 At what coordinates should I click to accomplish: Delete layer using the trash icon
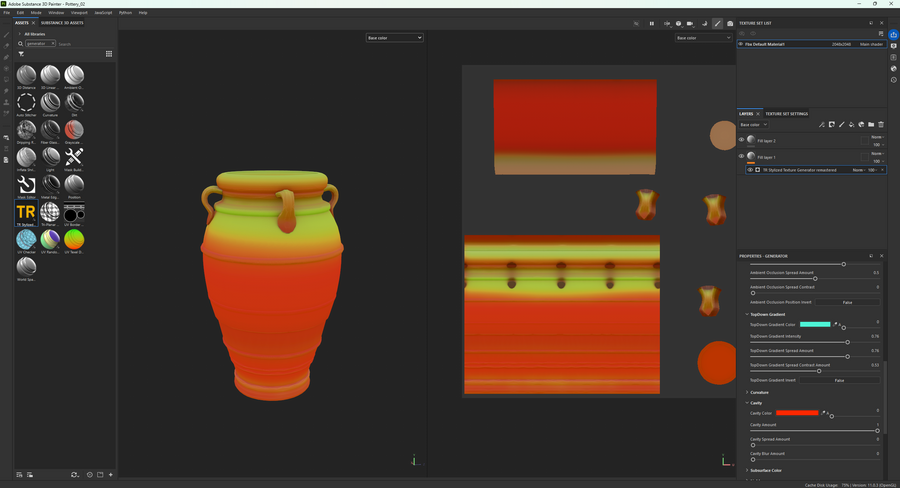881,125
